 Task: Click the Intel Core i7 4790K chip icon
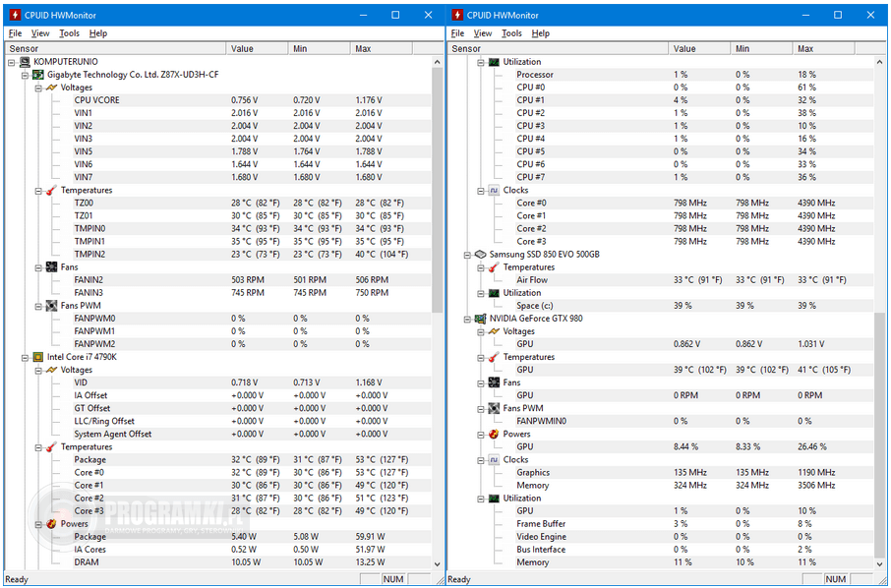tap(38, 357)
